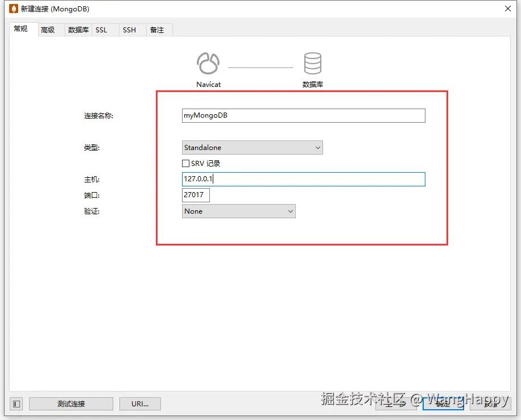Click the panel toggle icon at bottom left
The height and width of the screenshot is (420, 521).
coord(15,404)
